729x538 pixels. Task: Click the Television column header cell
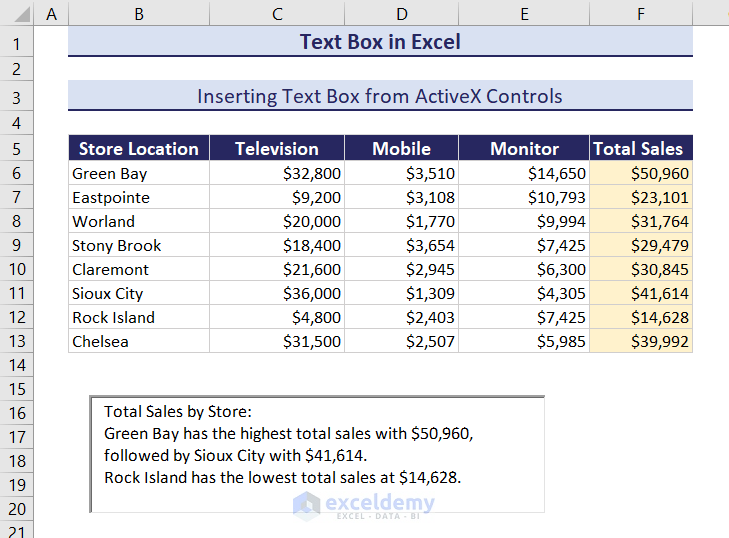click(277, 149)
